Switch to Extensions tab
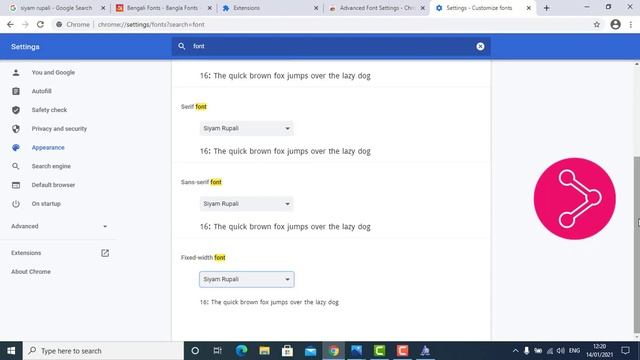Screen dimensions: 640x360 click(269, 8)
